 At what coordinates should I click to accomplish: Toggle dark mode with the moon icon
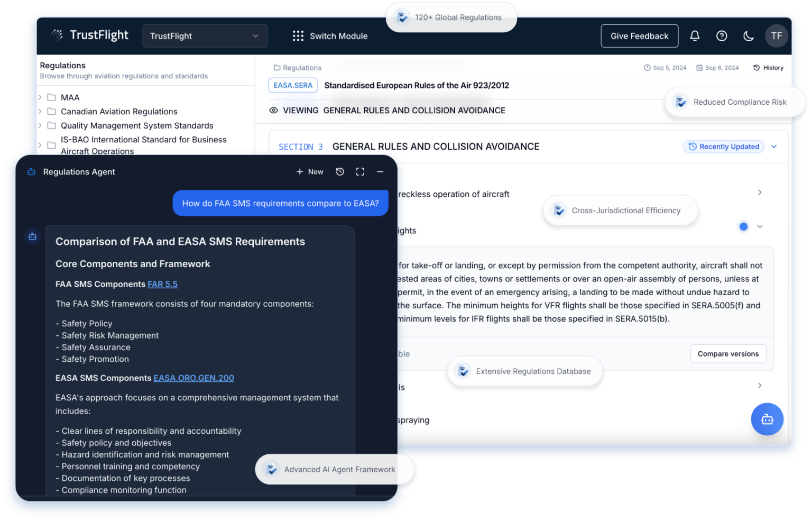pos(749,35)
